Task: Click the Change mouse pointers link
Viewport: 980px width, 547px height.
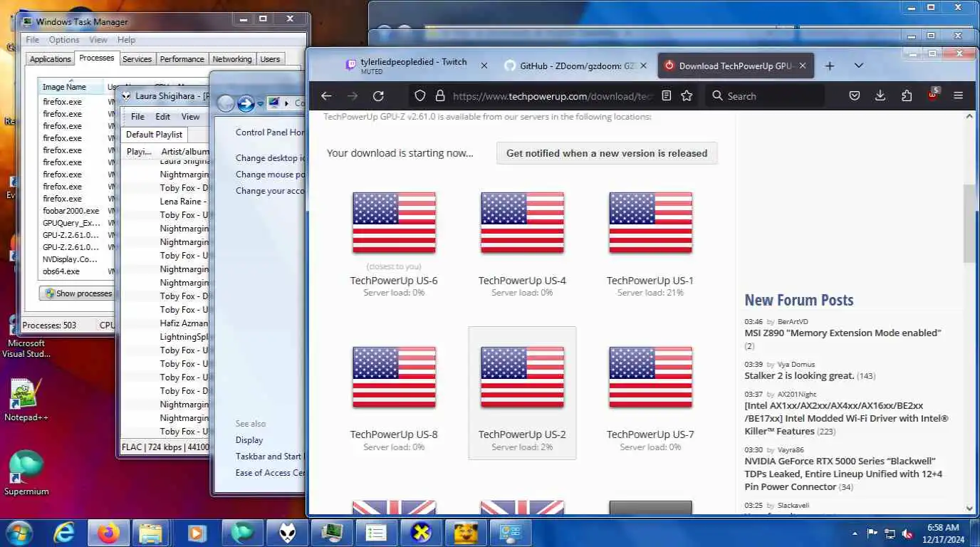Action: [271, 174]
